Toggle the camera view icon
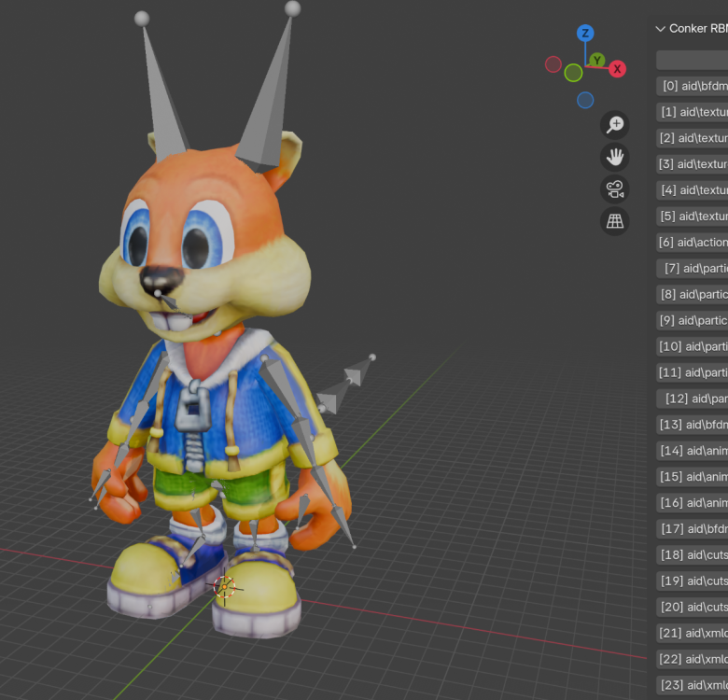The width and height of the screenshot is (728, 700). click(615, 189)
